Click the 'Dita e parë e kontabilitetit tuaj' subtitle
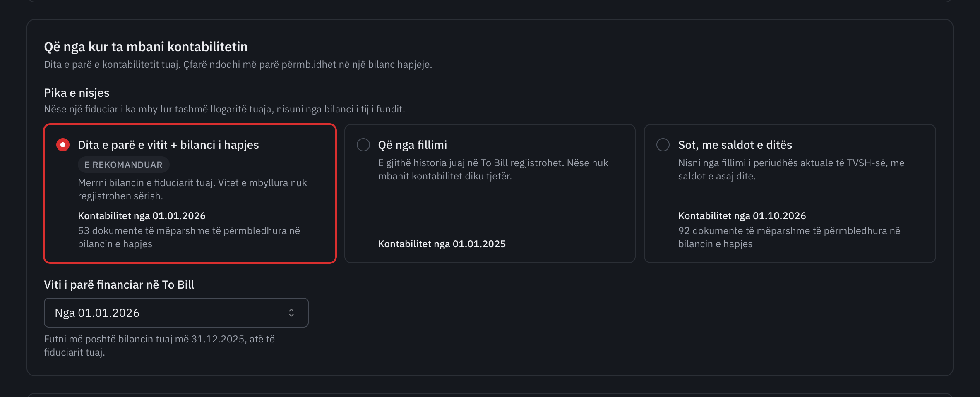This screenshot has width=980, height=397. (x=238, y=65)
